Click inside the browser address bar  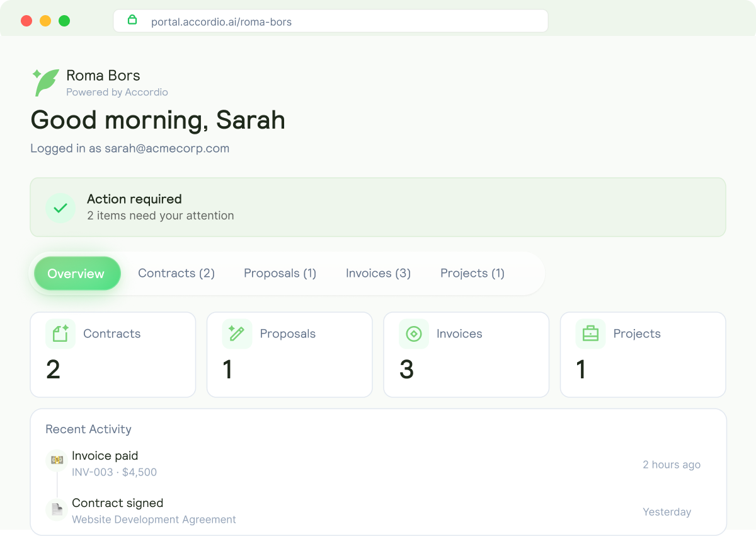click(331, 21)
